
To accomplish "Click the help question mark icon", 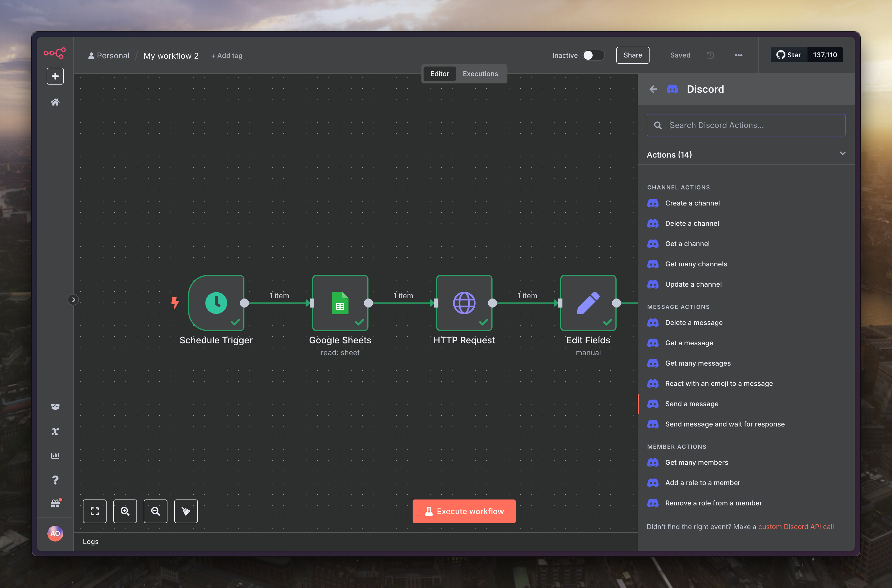I will click(x=55, y=480).
